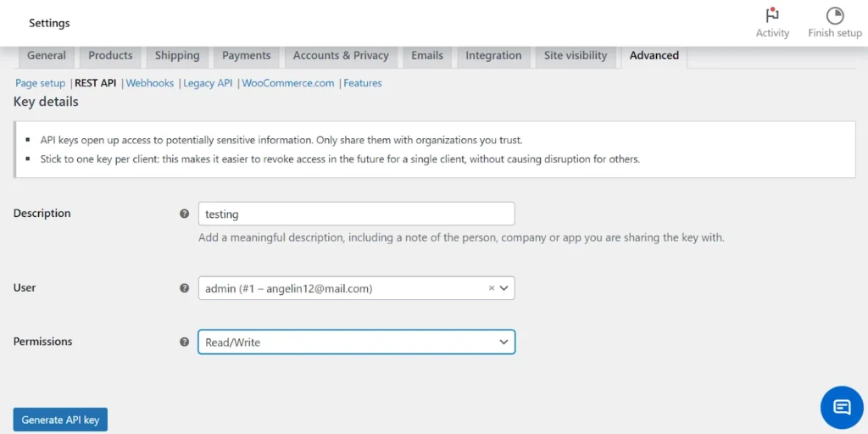Open the chat support bubble icon
The width and height of the screenshot is (868, 434).
coord(842,407)
